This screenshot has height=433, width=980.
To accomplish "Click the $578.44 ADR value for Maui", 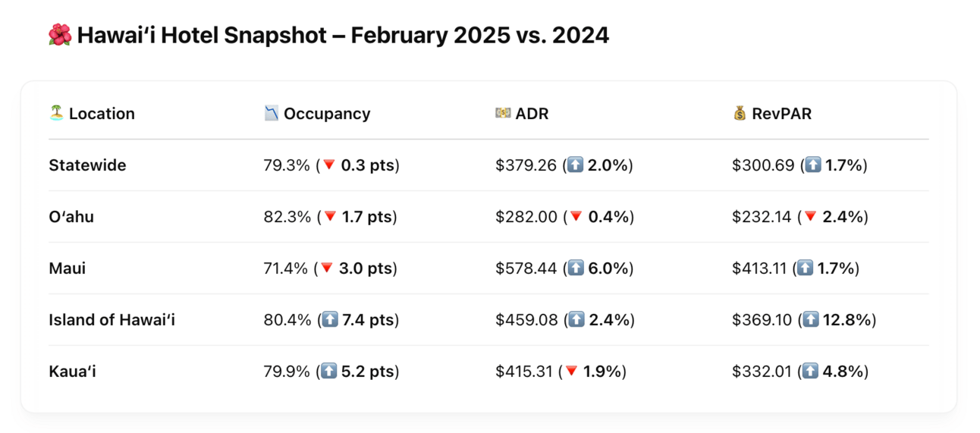I will click(x=526, y=268).
